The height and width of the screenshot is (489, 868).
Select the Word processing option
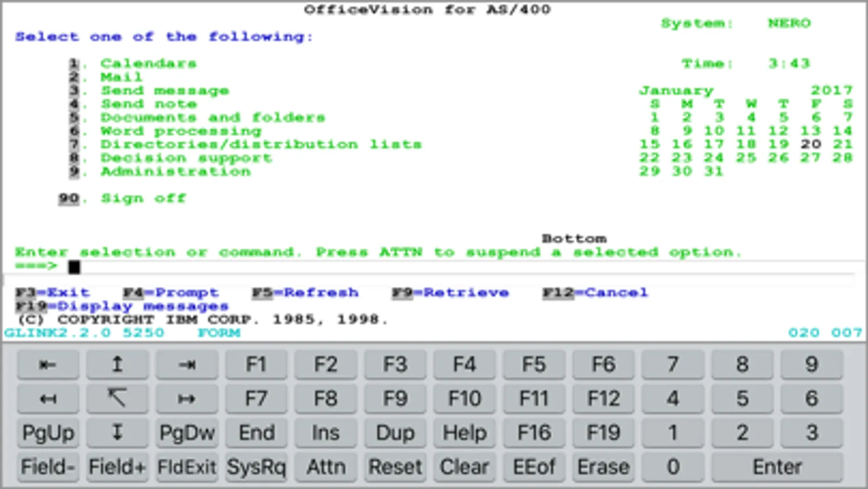click(x=165, y=131)
